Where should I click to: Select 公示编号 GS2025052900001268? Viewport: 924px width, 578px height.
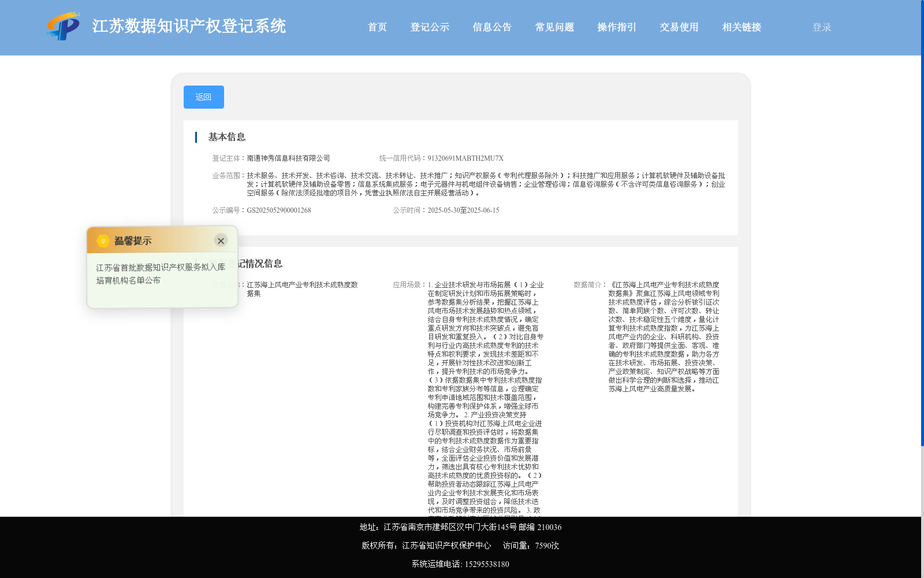279,210
